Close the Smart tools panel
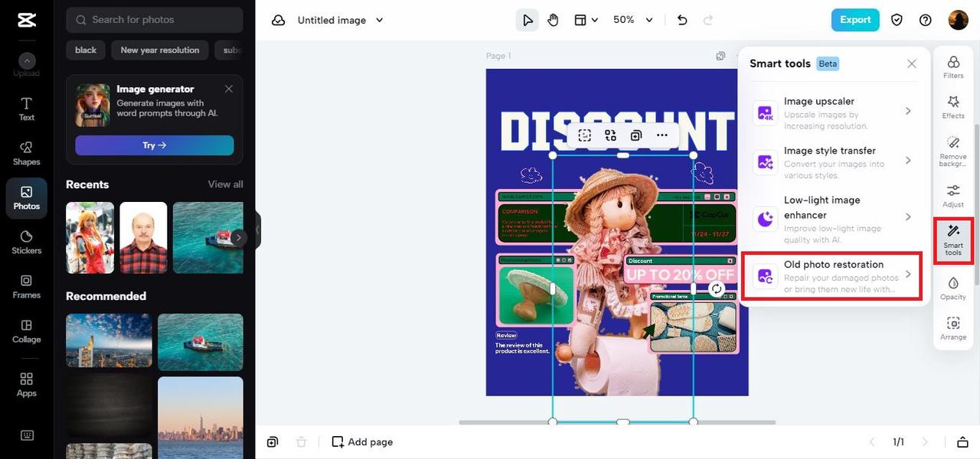This screenshot has width=980, height=459. (x=912, y=63)
